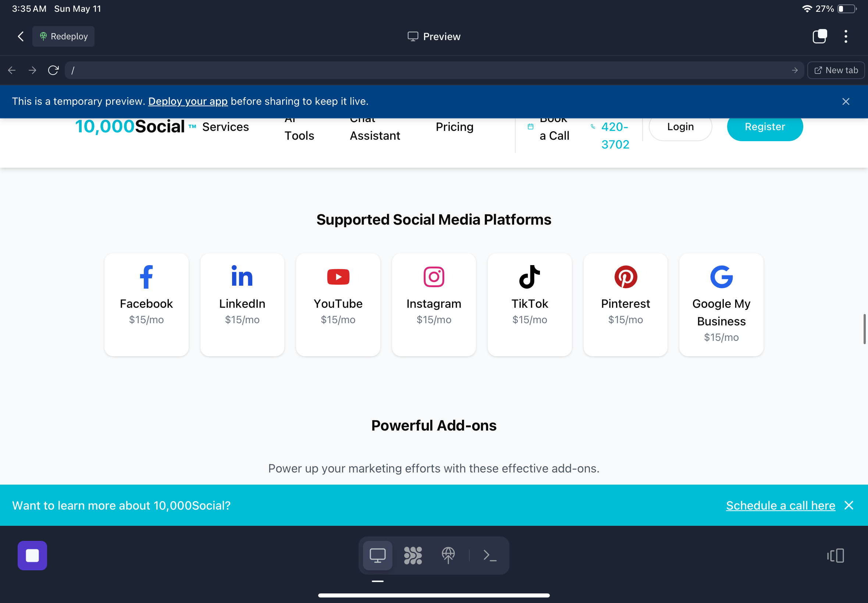Screen dimensions: 868x603
Task: Click the phone icon beside the number
Action: click(593, 126)
